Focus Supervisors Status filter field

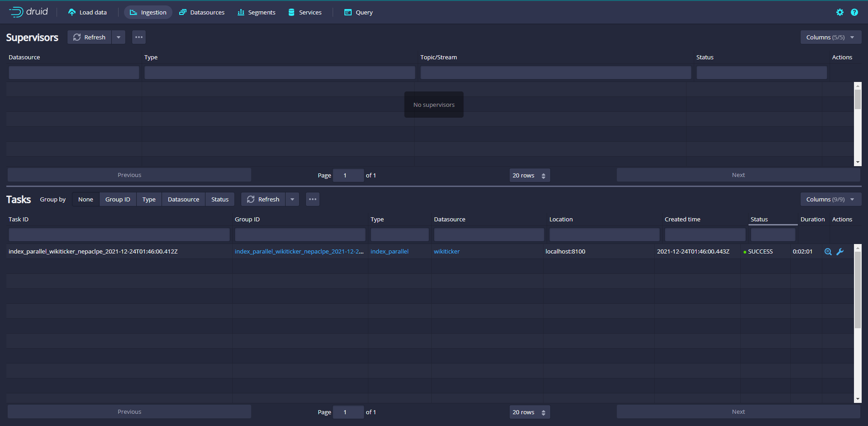(x=762, y=72)
